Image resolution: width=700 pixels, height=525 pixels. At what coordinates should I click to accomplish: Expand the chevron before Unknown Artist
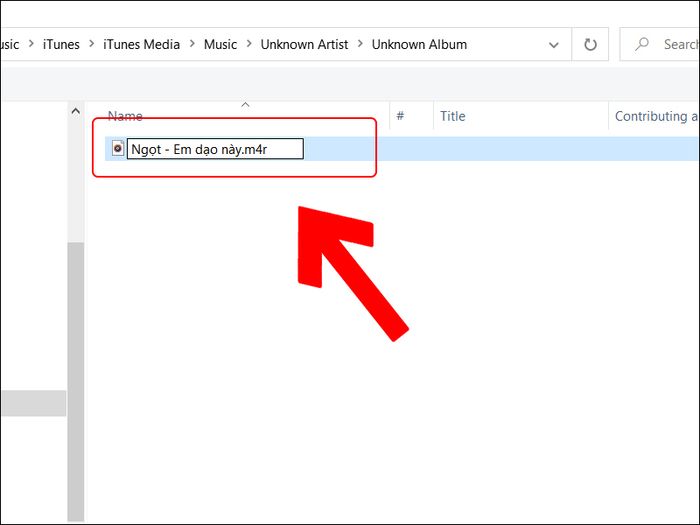(x=249, y=44)
